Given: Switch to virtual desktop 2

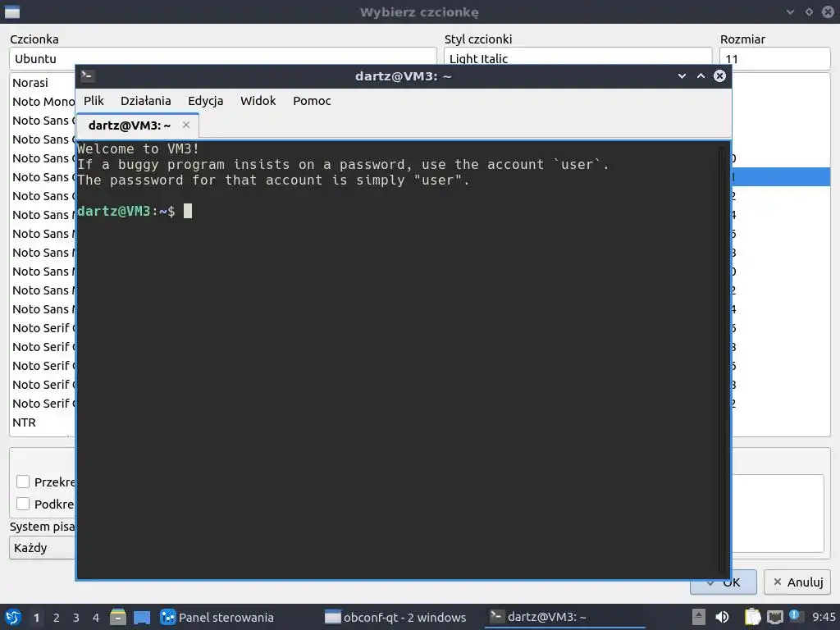Looking at the screenshot, I should coord(57,618).
